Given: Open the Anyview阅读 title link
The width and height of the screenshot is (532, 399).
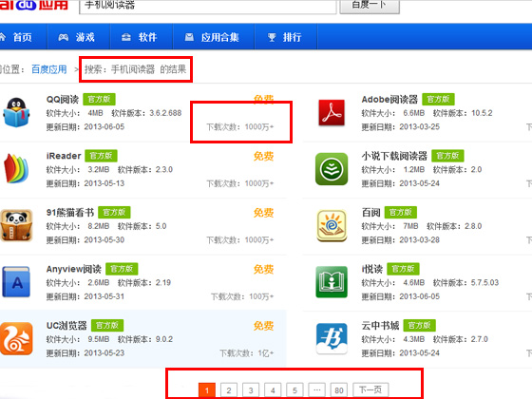Looking at the screenshot, I should point(74,269).
